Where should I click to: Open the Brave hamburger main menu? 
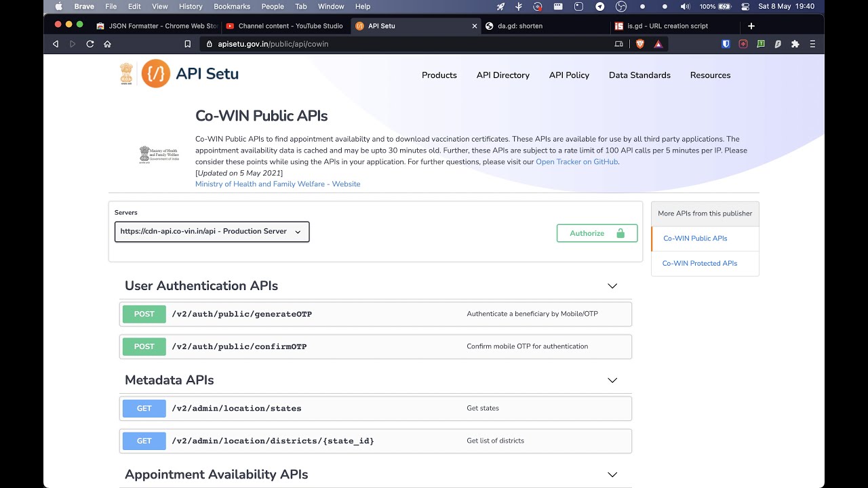(812, 44)
